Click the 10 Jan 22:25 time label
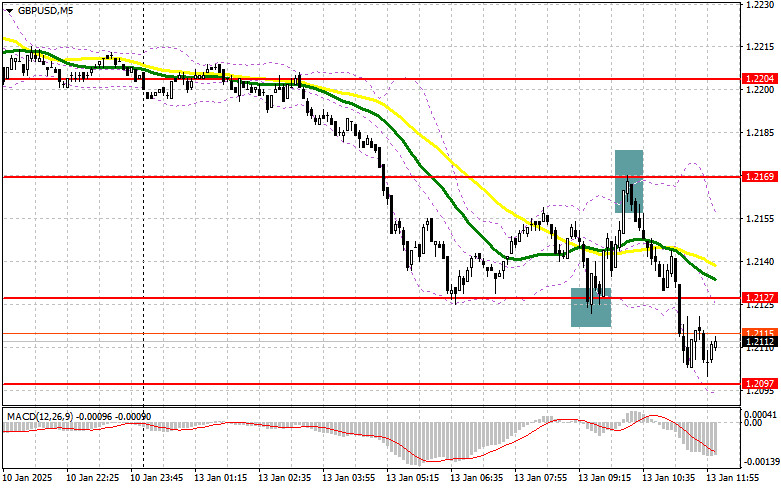The image size is (781, 489). [93, 478]
